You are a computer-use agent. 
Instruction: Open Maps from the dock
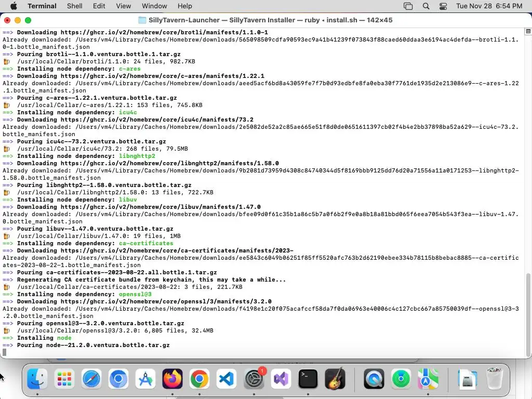point(428,379)
